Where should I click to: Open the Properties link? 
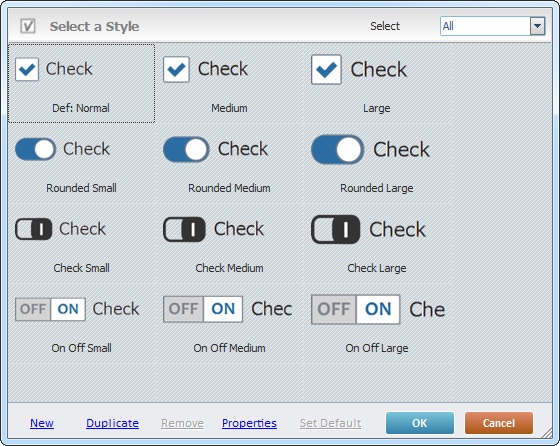pos(249,423)
